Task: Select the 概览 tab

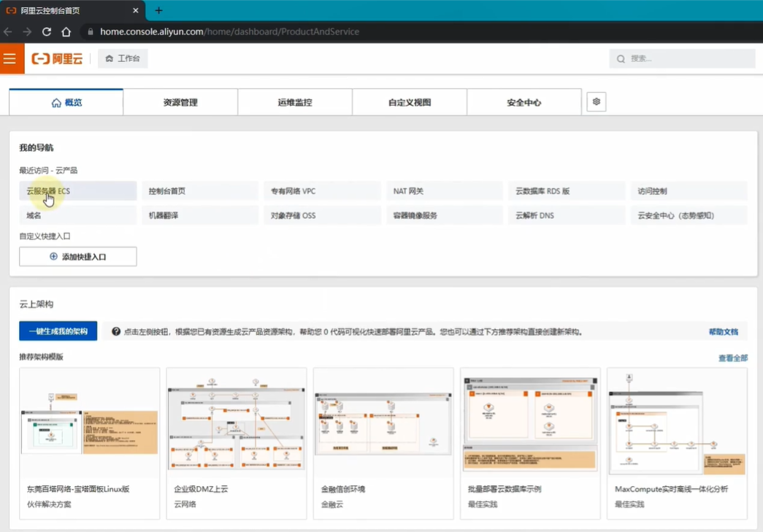Action: coord(66,102)
